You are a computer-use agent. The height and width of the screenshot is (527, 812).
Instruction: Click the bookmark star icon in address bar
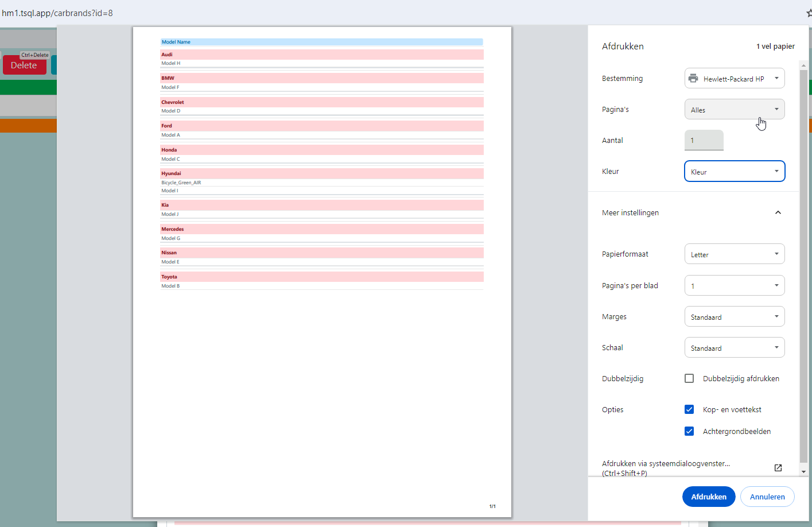tap(809, 13)
